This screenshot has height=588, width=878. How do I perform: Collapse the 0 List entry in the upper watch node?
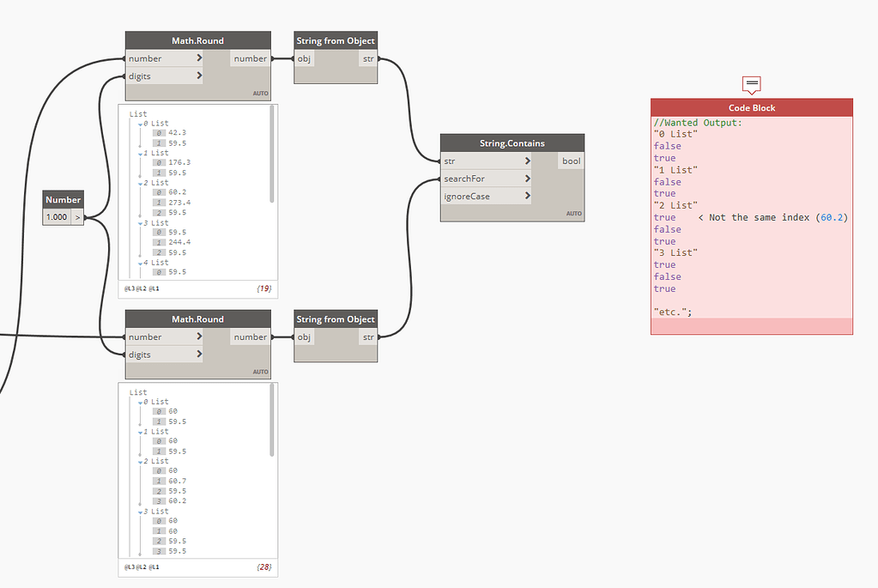[142, 123]
